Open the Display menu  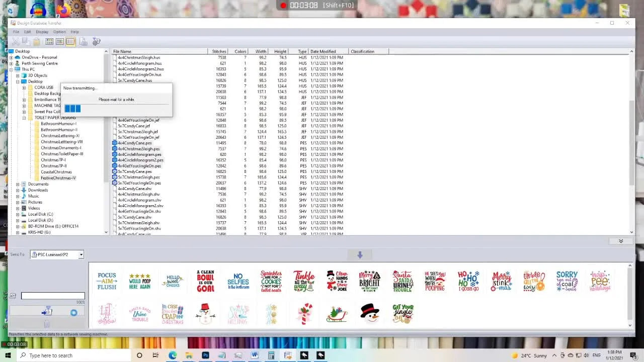click(x=42, y=32)
